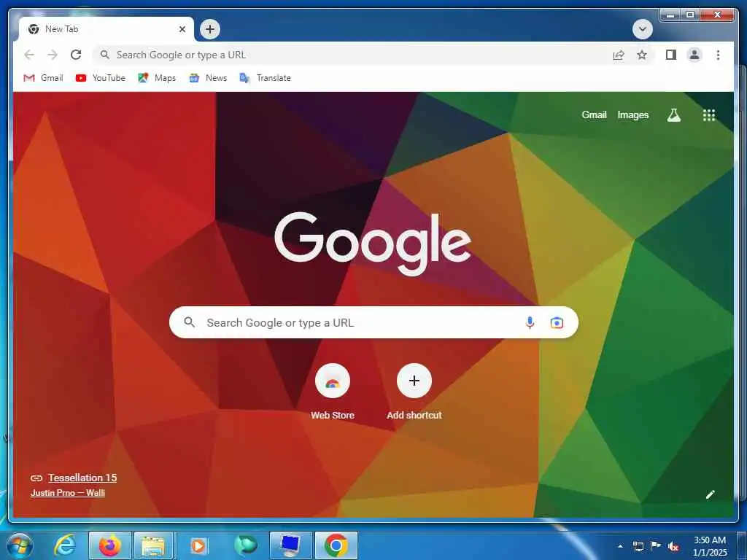The image size is (747, 560).
Task: Open the Maps bookmark
Action: pyautogui.click(x=157, y=77)
